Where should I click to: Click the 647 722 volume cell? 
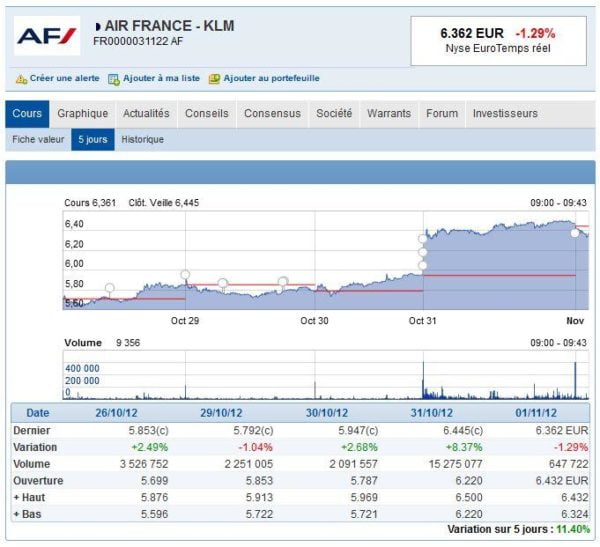pos(569,464)
